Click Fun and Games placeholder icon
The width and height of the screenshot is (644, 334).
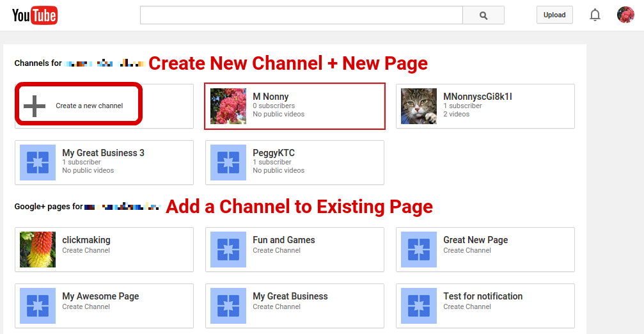(x=228, y=250)
